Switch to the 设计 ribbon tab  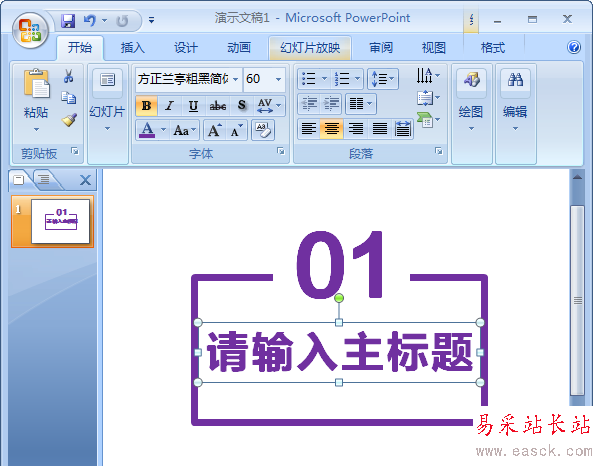pyautogui.click(x=186, y=48)
